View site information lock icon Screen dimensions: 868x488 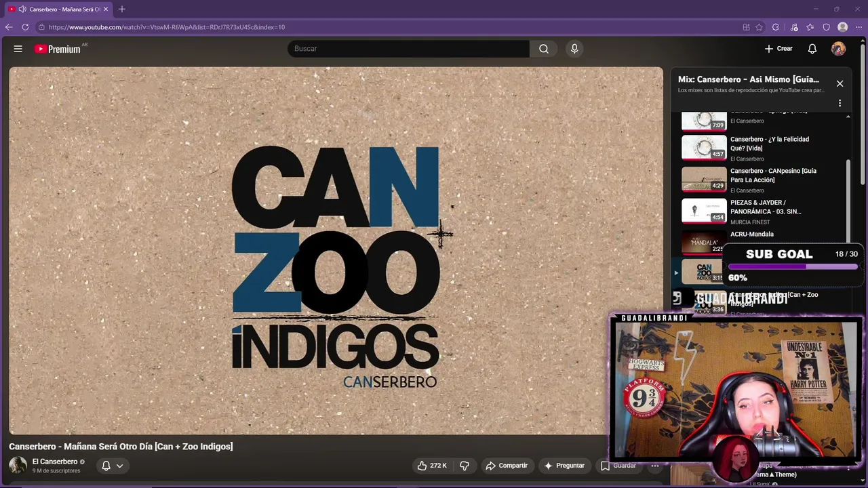click(x=41, y=27)
